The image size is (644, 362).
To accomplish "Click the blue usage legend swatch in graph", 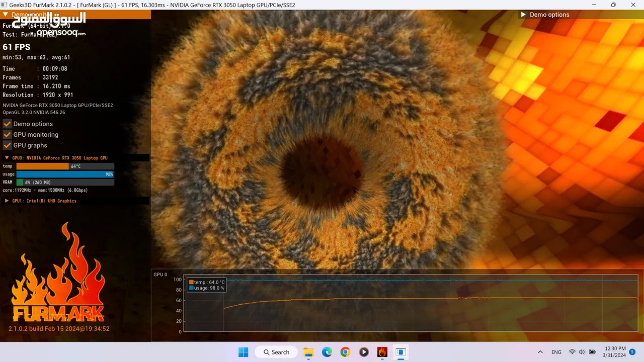I will point(191,288).
